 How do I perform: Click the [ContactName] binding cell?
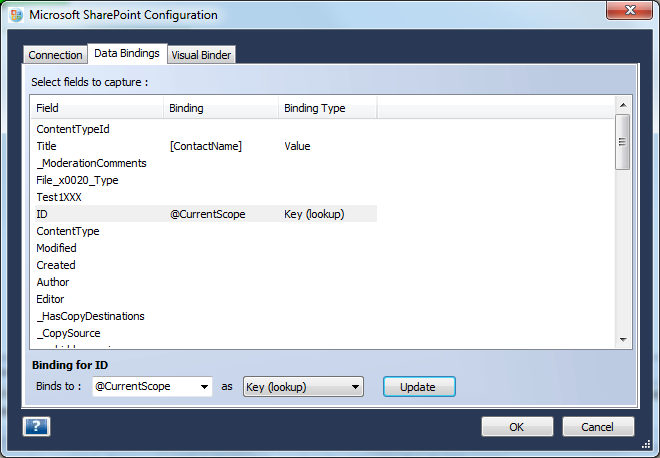coord(206,146)
